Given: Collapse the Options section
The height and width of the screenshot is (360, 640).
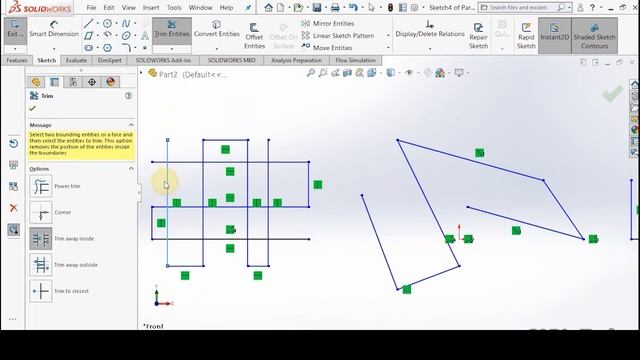Looking at the screenshot, I should click(131, 169).
